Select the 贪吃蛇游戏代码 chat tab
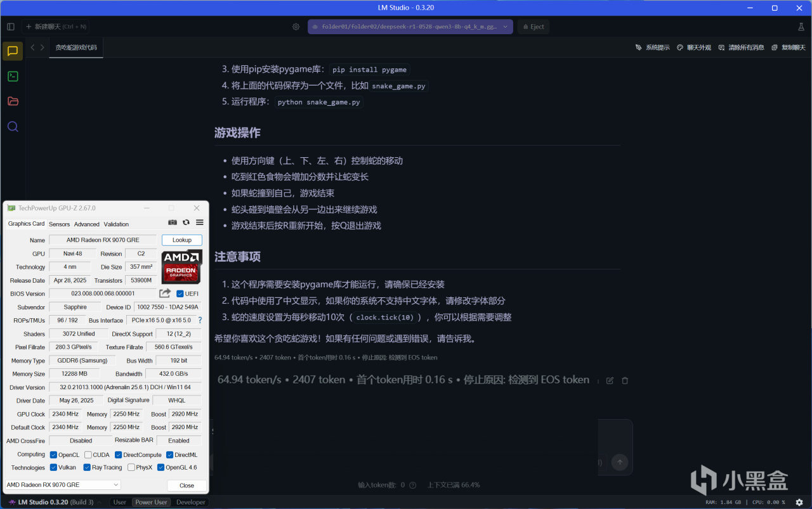The image size is (812, 509). coord(75,48)
